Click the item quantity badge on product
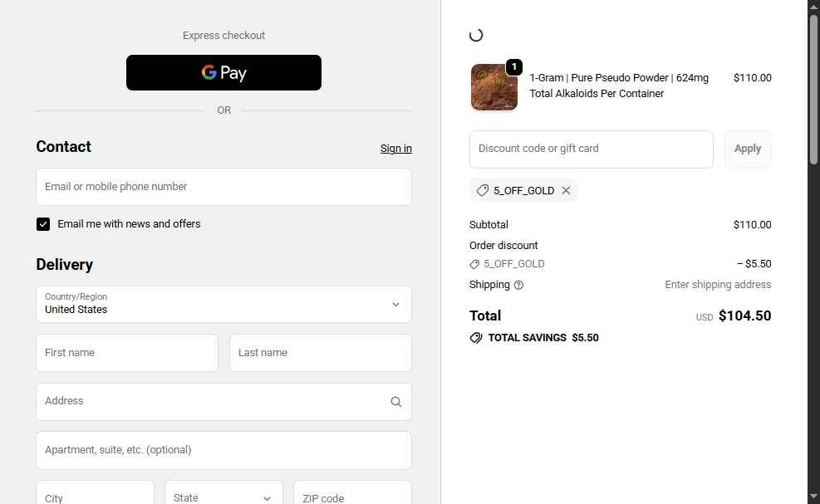 point(514,67)
